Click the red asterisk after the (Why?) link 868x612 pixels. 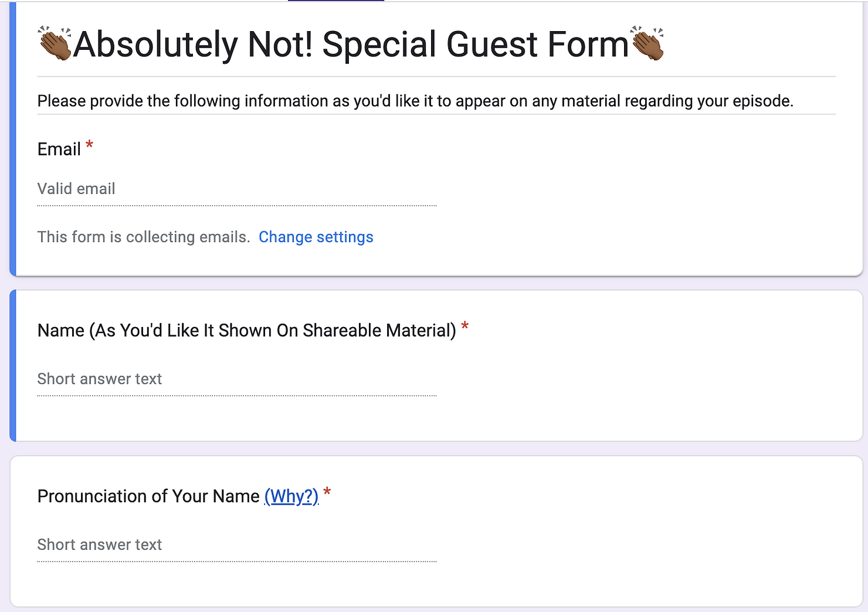[x=327, y=492]
